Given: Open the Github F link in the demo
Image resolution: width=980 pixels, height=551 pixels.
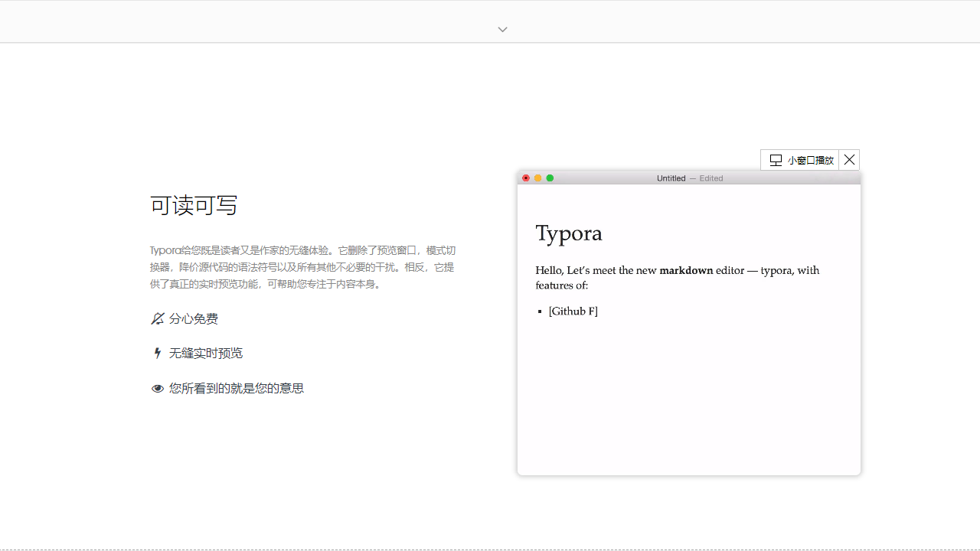Looking at the screenshot, I should pyautogui.click(x=573, y=311).
